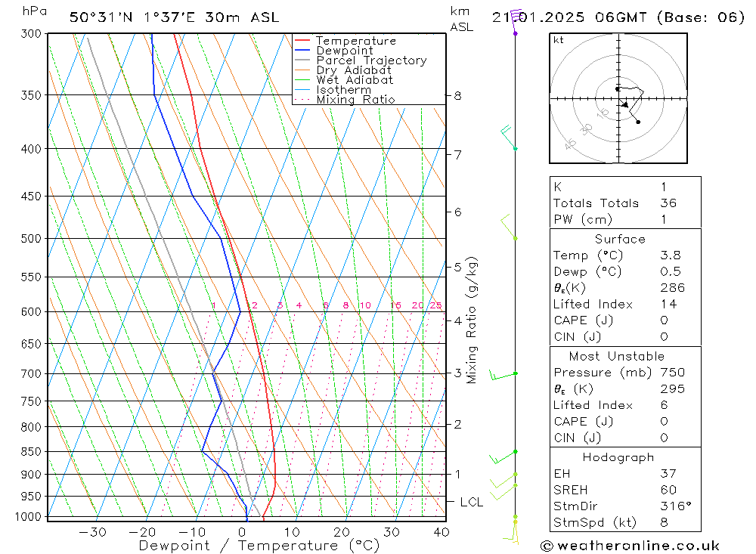756x554 pixels.
Task: Click the blue Dewpoint line sample in legend
Action: point(302,50)
